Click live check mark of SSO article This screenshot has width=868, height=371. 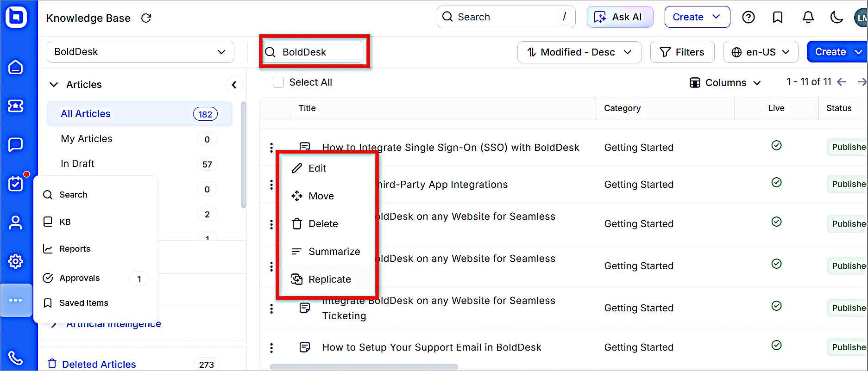(777, 146)
